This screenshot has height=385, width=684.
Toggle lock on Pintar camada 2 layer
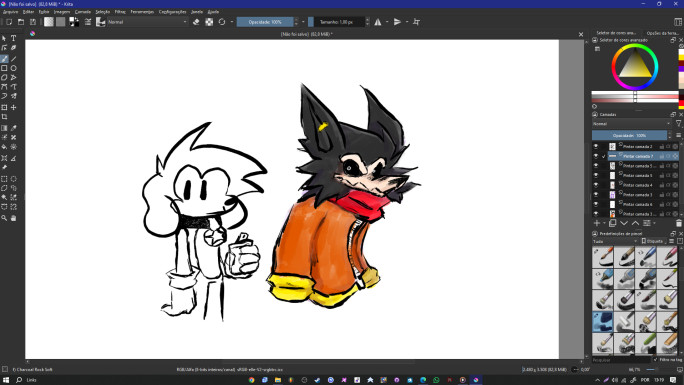[x=662, y=147]
